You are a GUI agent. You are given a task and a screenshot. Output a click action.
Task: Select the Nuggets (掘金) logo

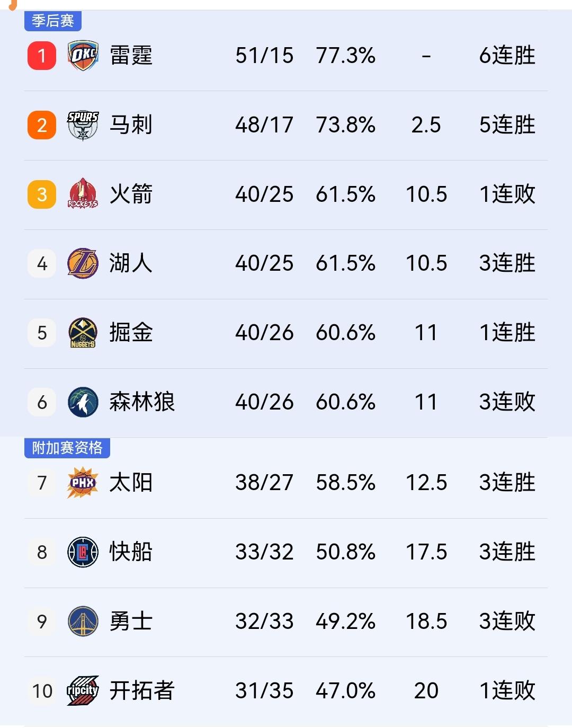[82, 333]
